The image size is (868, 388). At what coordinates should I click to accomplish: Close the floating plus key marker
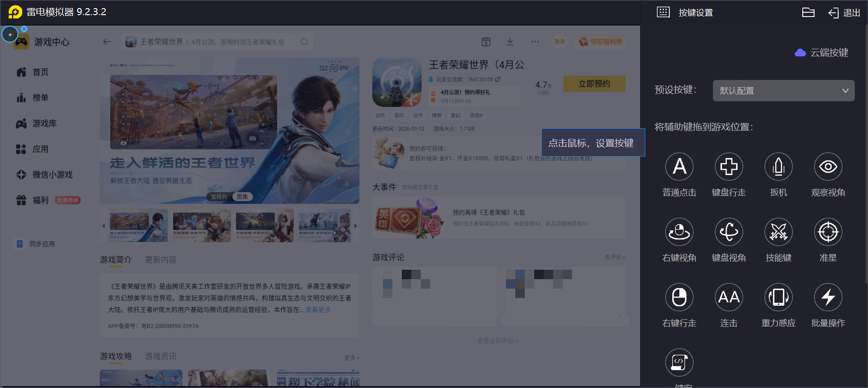(x=24, y=29)
